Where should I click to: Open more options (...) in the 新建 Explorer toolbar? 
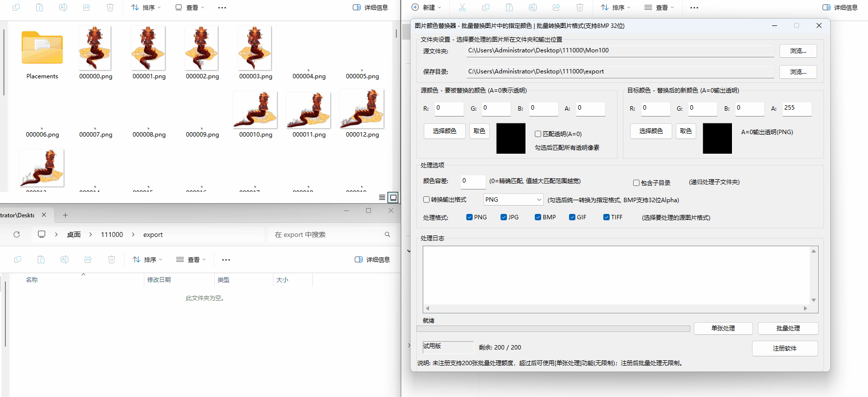(694, 8)
